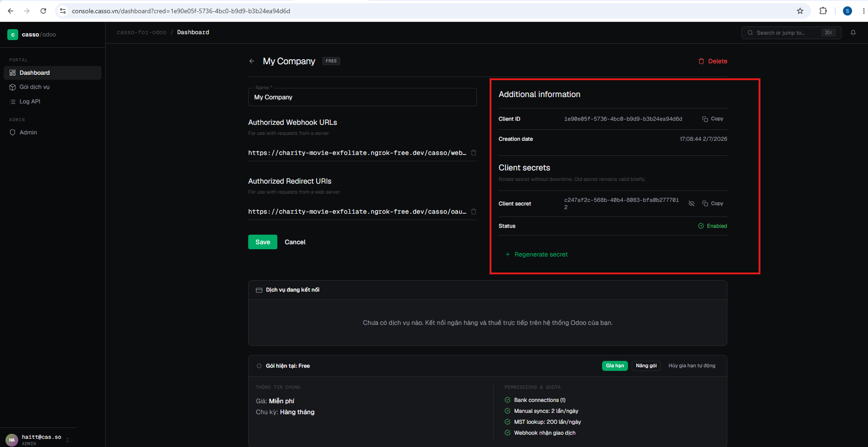Open the Chrome three-dot menu
This screenshot has width=868, height=447.
(x=863, y=11)
